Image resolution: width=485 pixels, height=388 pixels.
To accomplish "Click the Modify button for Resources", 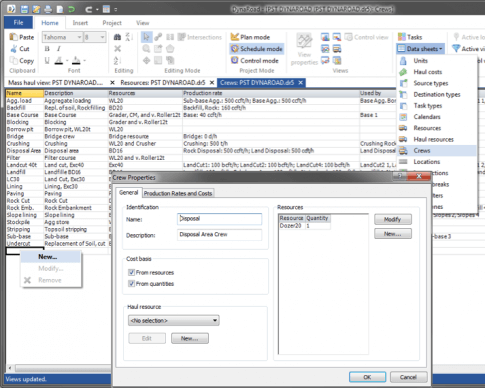I will tap(393, 219).
